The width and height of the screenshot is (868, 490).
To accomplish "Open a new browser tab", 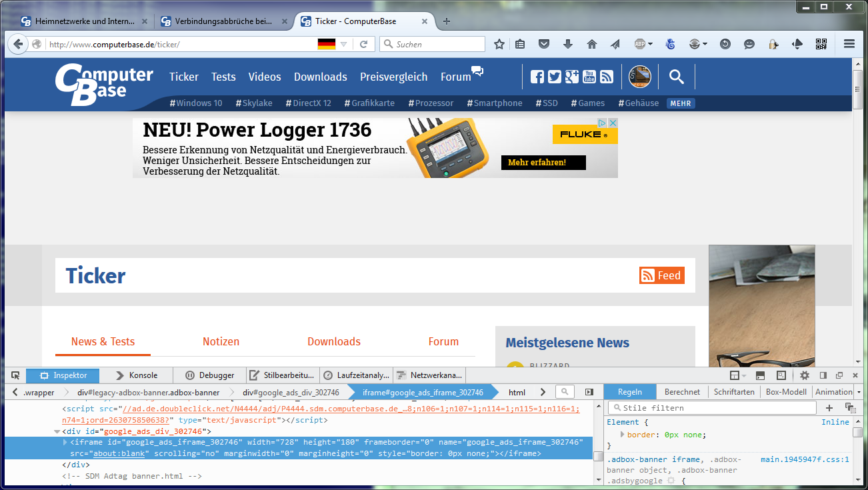I will click(447, 21).
